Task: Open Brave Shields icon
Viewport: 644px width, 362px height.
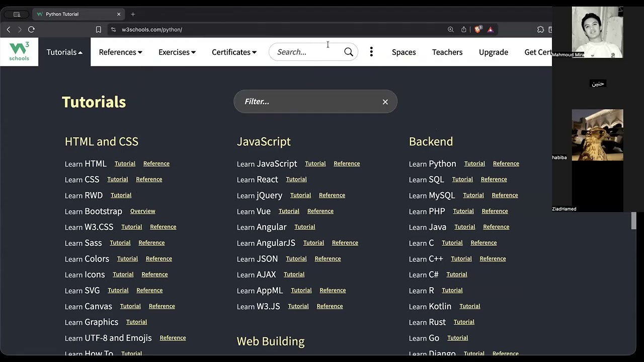Action: (478, 29)
